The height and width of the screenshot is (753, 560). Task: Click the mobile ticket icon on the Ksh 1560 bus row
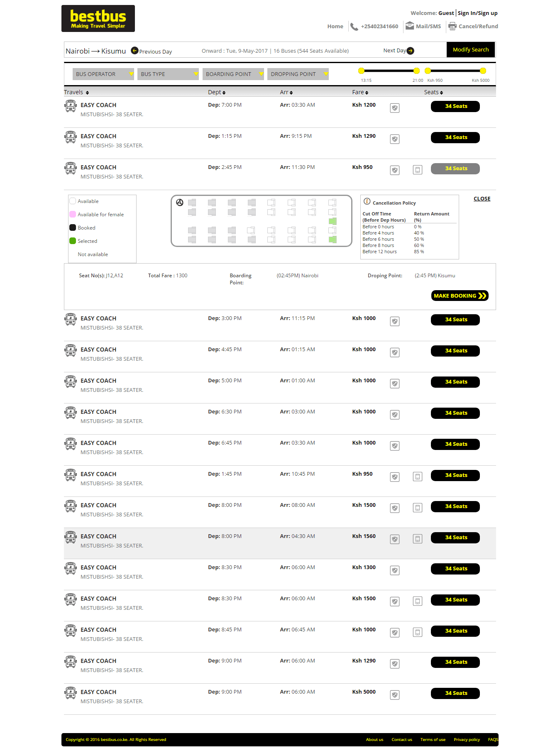coord(418,539)
